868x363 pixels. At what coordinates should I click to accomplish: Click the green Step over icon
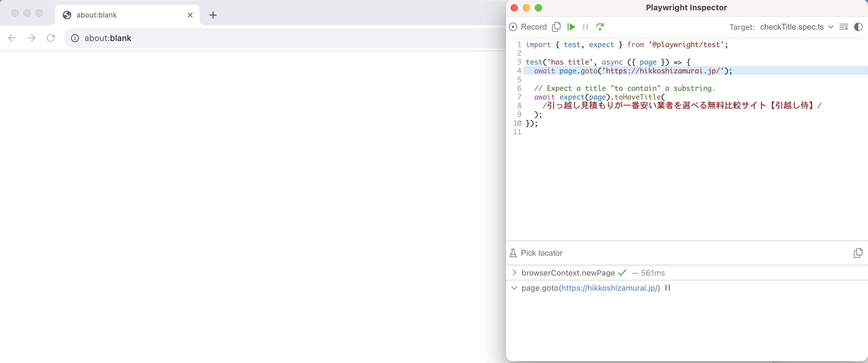click(x=600, y=27)
